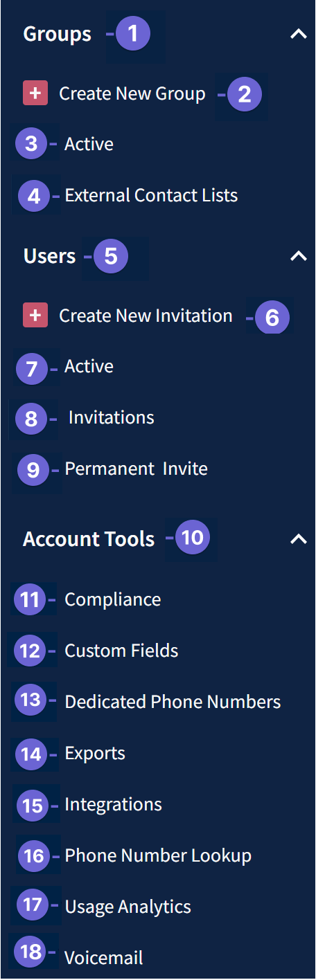Open Permanent Invite
This screenshot has width=316, height=980.
(x=137, y=469)
